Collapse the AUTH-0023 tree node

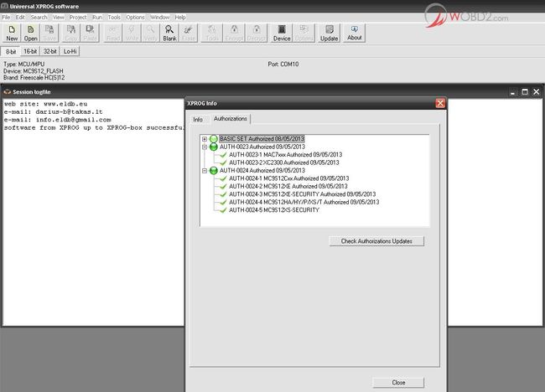205,147
